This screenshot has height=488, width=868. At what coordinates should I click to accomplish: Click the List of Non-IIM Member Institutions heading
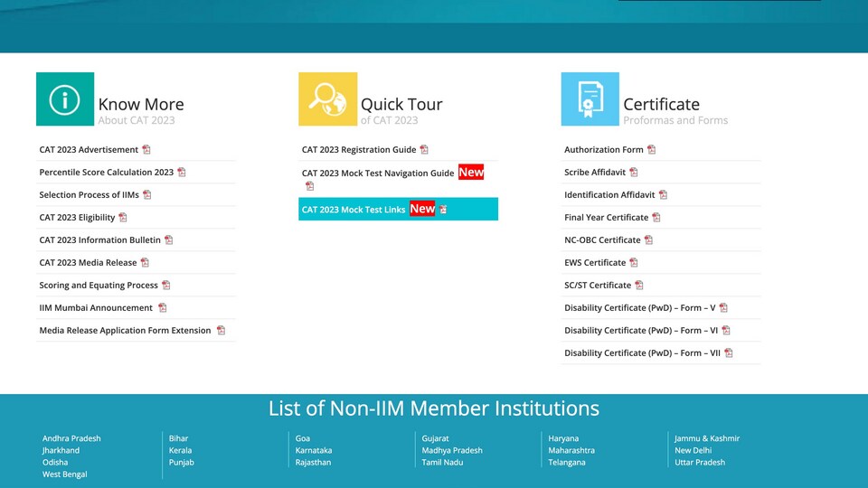[x=434, y=408]
